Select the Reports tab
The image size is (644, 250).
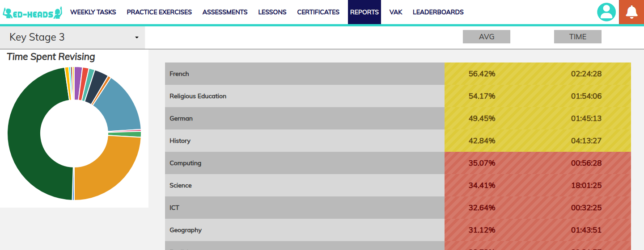click(364, 12)
